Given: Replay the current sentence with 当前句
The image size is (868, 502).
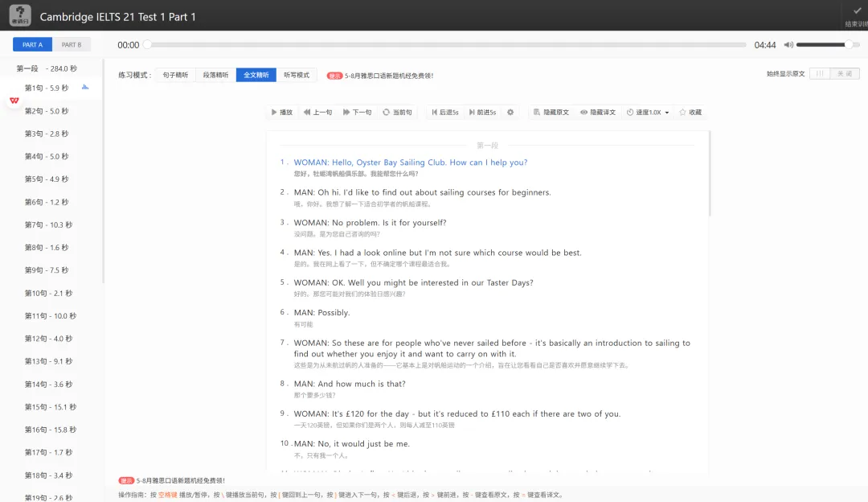Looking at the screenshot, I should pyautogui.click(x=398, y=113).
